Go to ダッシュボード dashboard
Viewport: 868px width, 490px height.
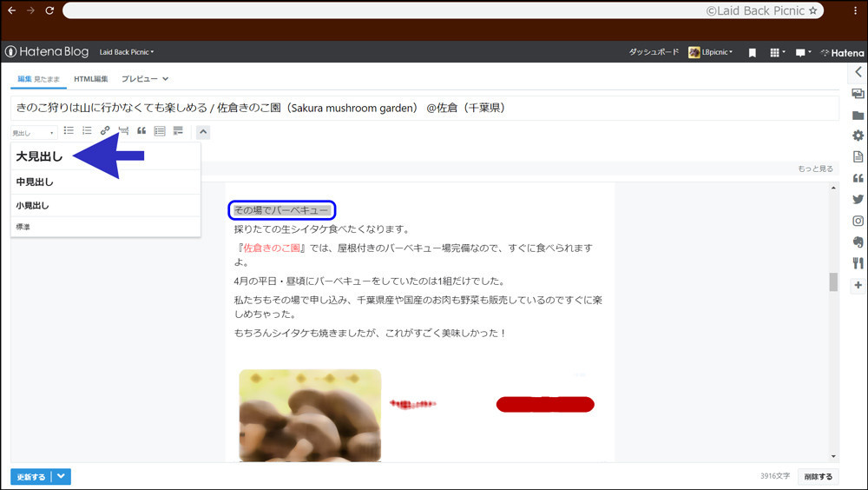654,52
